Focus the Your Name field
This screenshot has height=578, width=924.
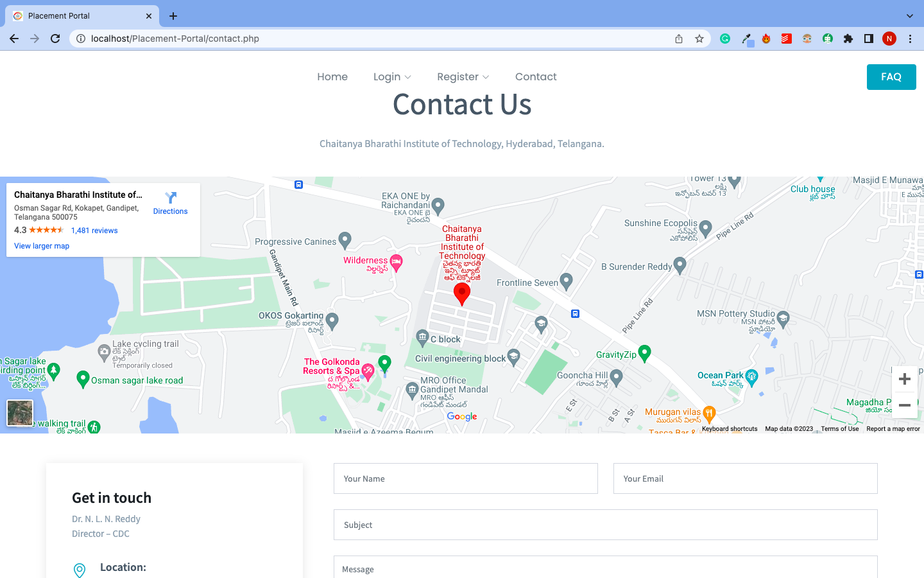(x=466, y=478)
